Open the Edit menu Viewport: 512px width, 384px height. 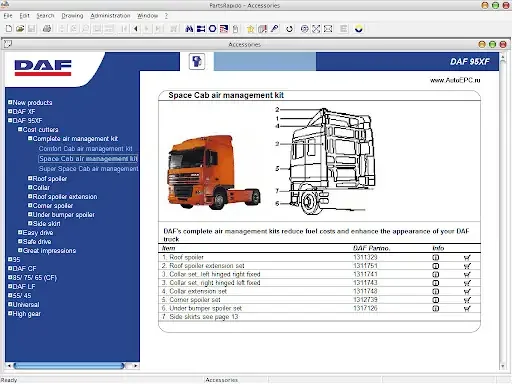pos(24,16)
